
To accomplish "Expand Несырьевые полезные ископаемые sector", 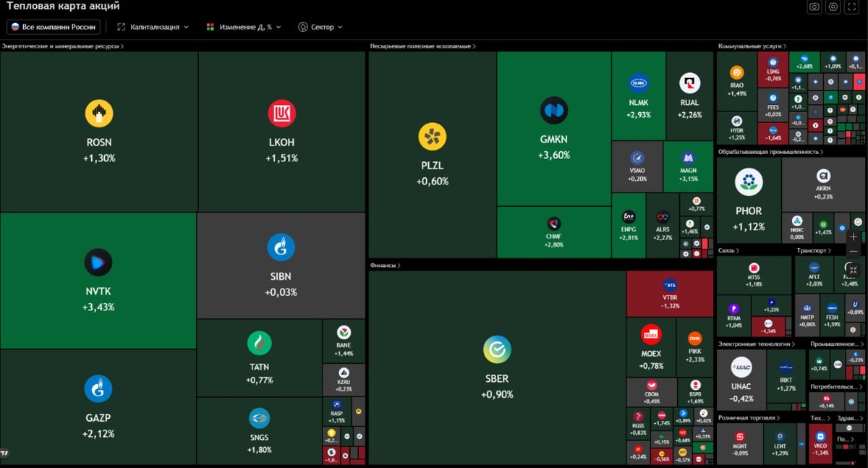I will click(x=423, y=46).
